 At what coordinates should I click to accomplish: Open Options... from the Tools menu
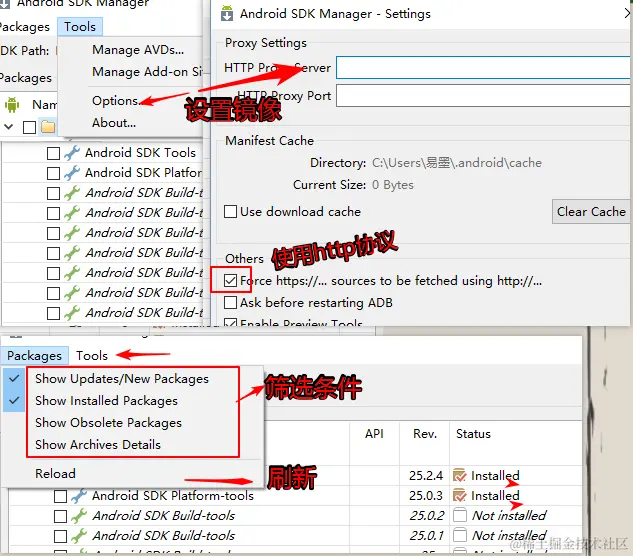tap(115, 101)
